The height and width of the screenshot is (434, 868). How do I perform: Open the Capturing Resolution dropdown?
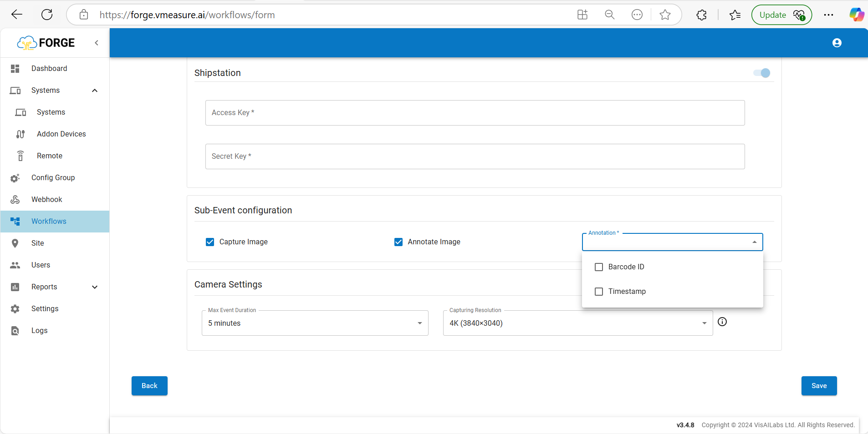577,323
